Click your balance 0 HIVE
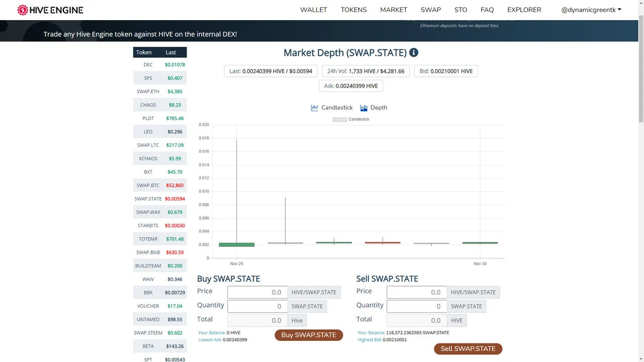Image resolution: width=644 pixels, height=362 pixels. pyautogui.click(x=233, y=333)
